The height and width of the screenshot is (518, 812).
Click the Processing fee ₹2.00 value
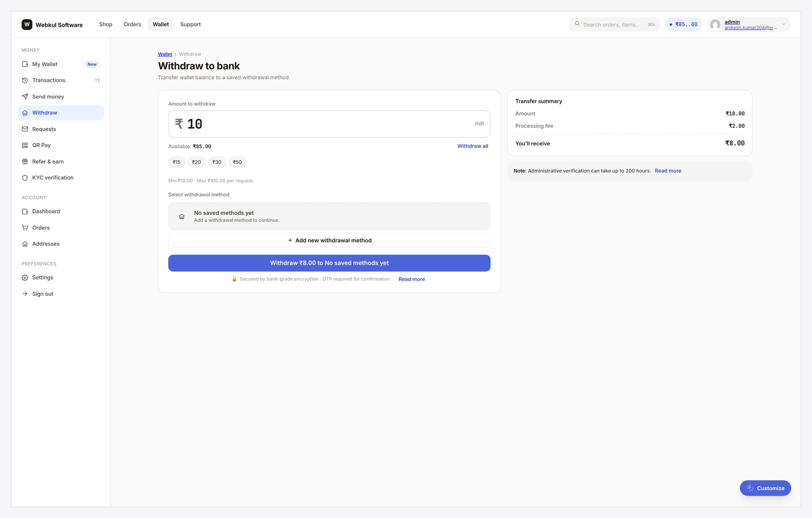[736, 126]
